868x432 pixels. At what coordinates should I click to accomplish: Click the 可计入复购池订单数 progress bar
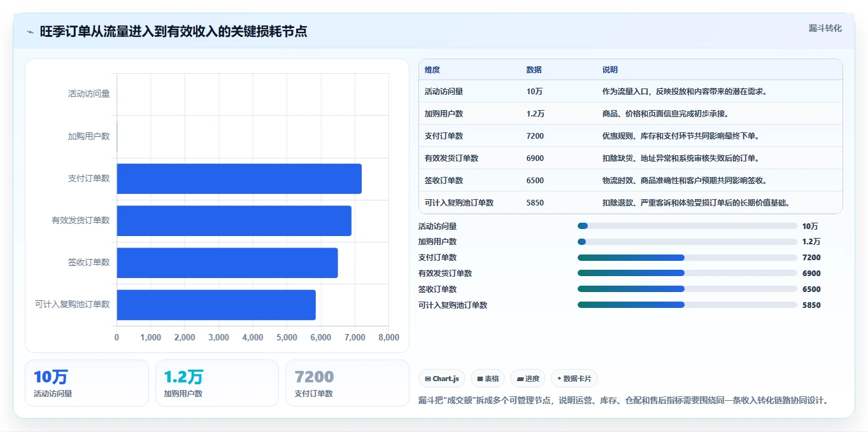tap(687, 305)
